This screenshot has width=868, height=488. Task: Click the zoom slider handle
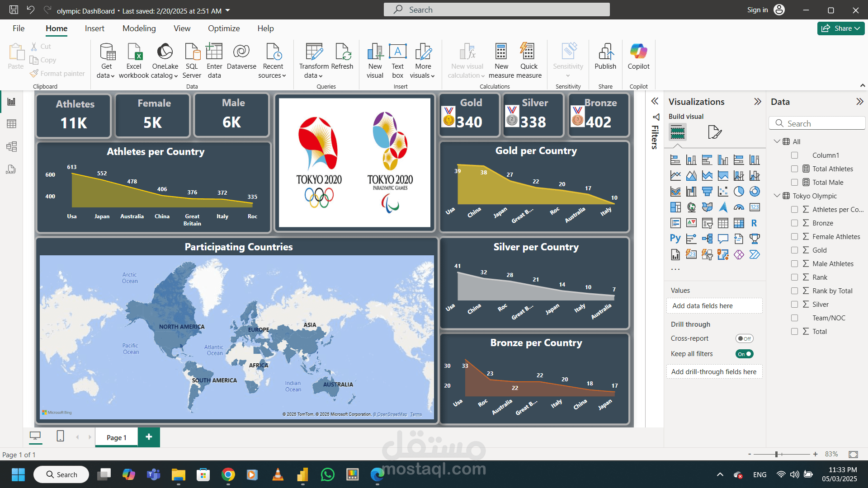(776, 454)
